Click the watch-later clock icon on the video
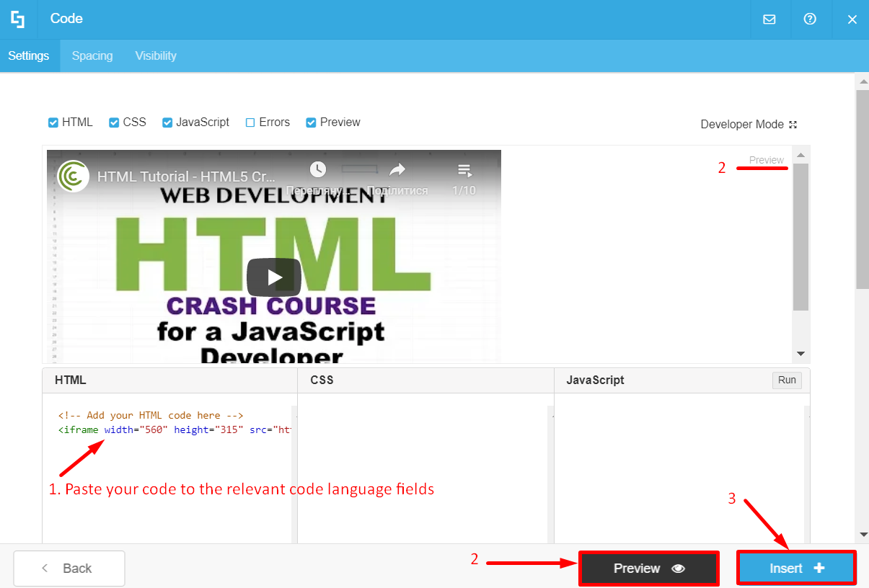 click(318, 170)
